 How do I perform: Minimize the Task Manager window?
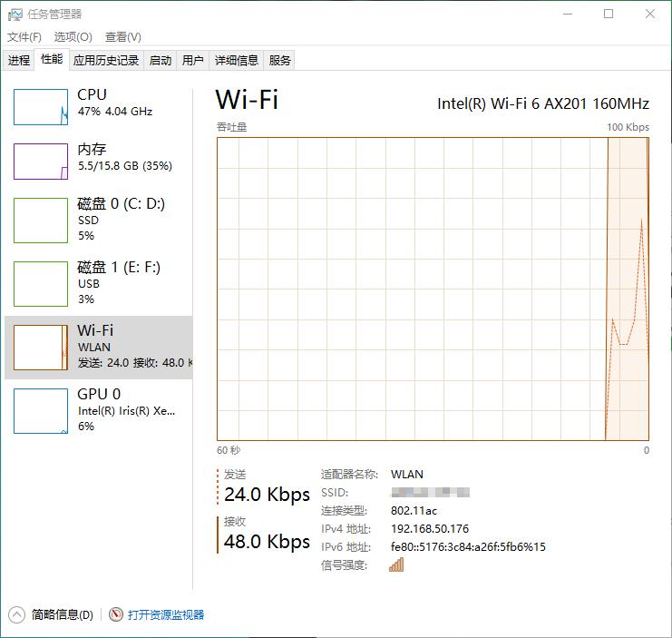point(568,15)
